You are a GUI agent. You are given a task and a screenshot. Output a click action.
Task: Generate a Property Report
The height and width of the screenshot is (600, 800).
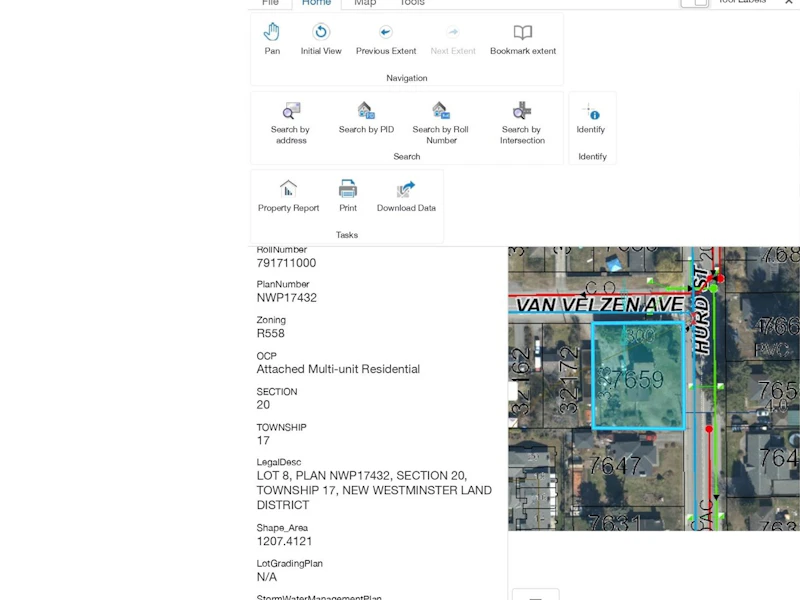(288, 196)
